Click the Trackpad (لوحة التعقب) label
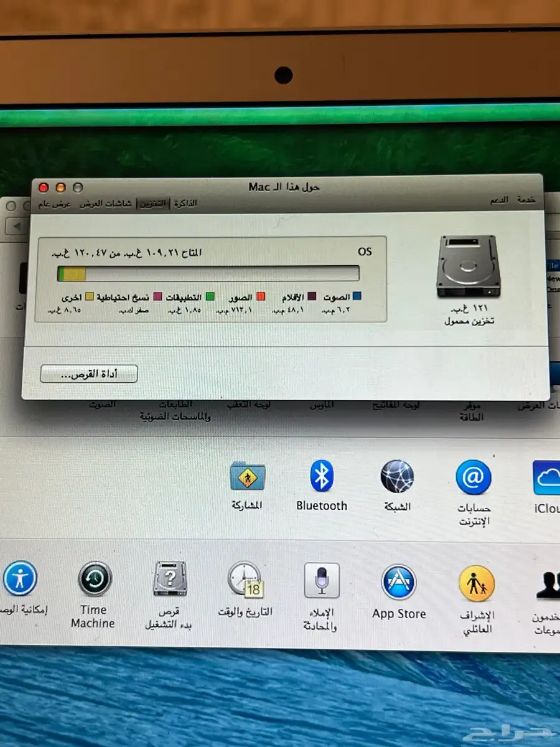 point(247,405)
